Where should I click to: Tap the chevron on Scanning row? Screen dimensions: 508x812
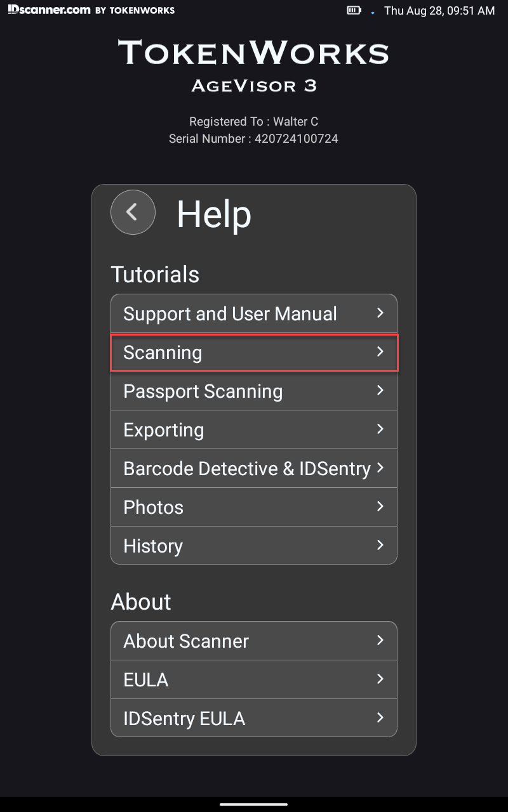380,351
